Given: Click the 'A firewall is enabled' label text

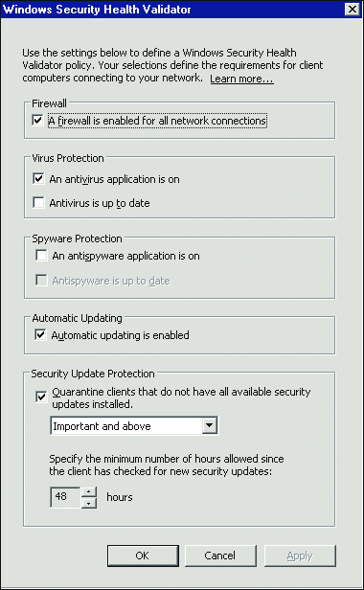Looking at the screenshot, I should [157, 121].
